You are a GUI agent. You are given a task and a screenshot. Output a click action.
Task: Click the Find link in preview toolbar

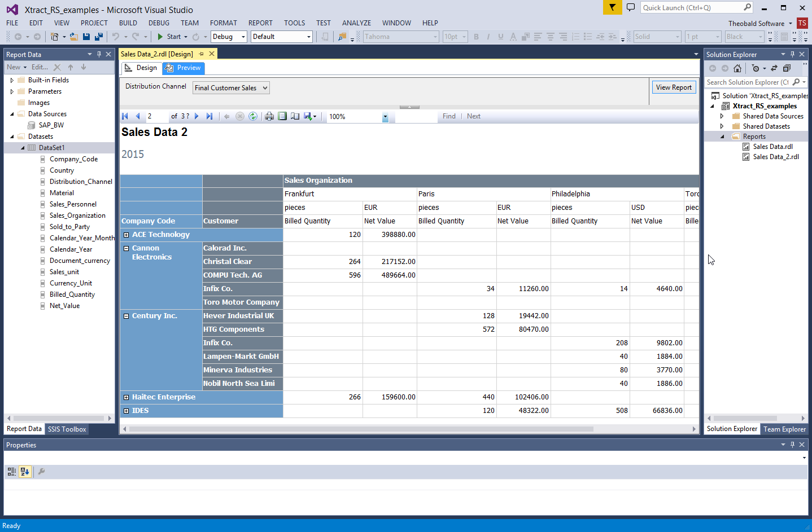[x=449, y=116]
